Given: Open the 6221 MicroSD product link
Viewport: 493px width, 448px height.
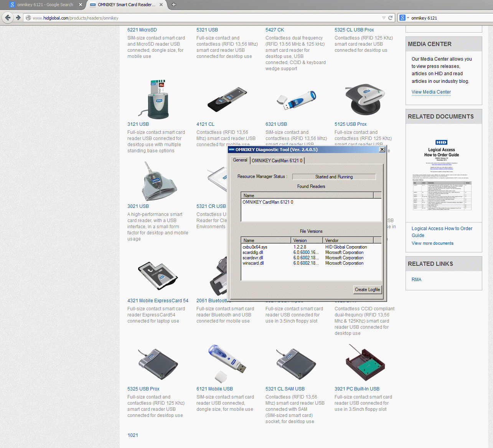Looking at the screenshot, I should (x=142, y=30).
